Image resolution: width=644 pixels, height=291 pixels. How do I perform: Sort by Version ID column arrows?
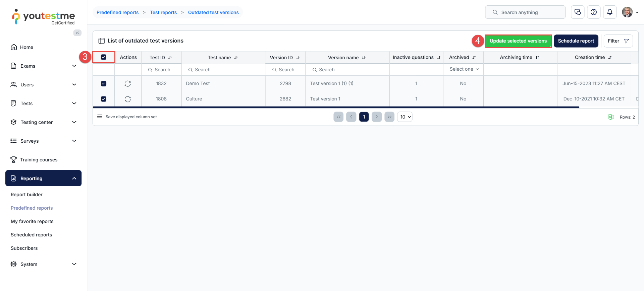tap(298, 58)
